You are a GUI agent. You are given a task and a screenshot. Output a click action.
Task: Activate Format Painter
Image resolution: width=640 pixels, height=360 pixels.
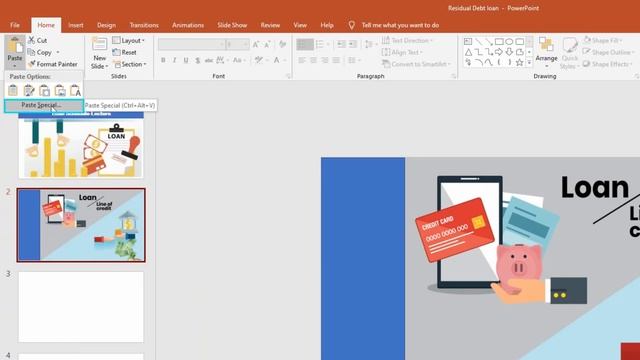53,64
